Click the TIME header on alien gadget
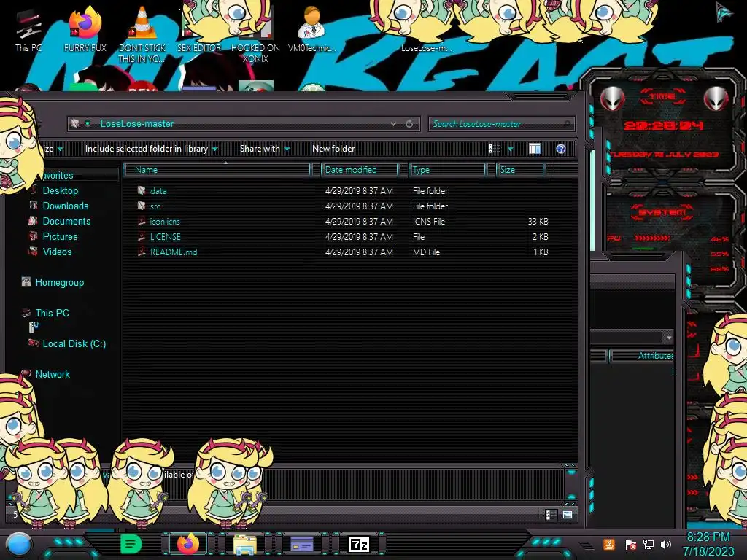 (x=662, y=96)
